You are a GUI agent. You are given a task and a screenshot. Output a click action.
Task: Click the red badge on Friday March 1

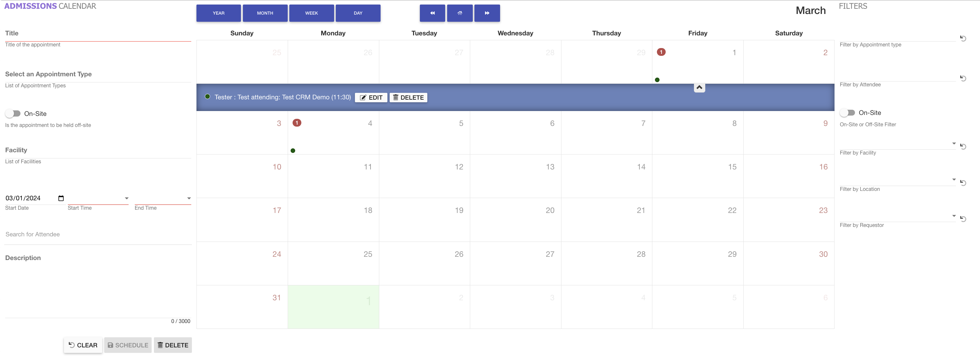(661, 52)
